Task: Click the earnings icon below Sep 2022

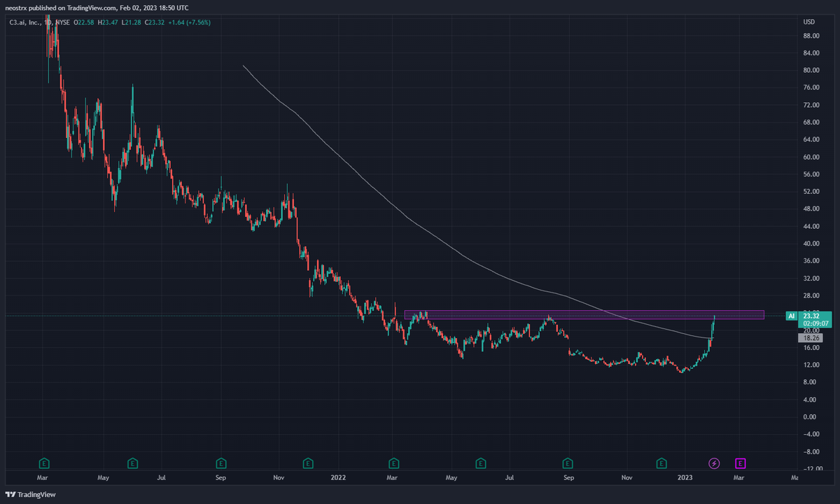Action: [568, 463]
